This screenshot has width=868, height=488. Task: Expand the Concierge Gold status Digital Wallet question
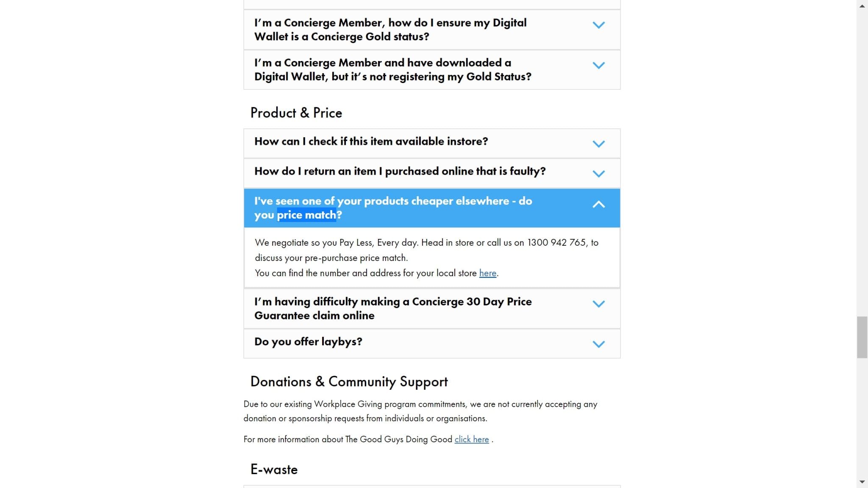(x=432, y=30)
